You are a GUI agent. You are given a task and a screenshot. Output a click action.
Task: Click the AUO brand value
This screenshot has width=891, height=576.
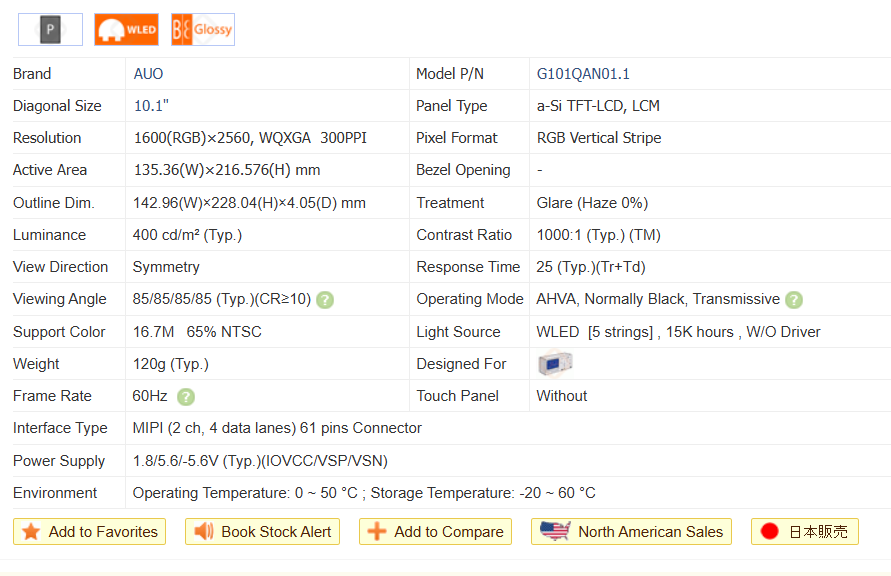pos(148,74)
